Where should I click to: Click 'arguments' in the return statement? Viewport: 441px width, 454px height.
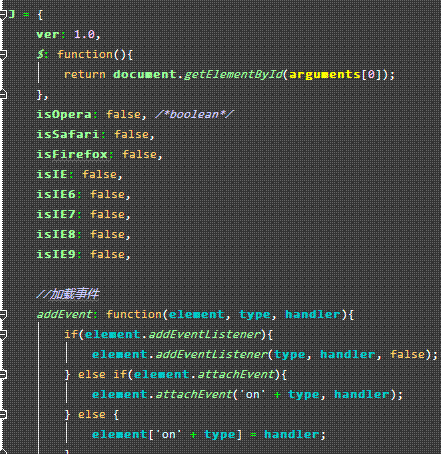tap(325, 75)
